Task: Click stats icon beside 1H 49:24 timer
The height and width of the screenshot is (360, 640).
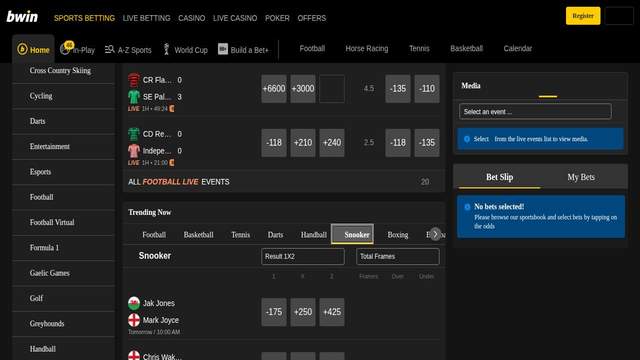Action: [172, 109]
